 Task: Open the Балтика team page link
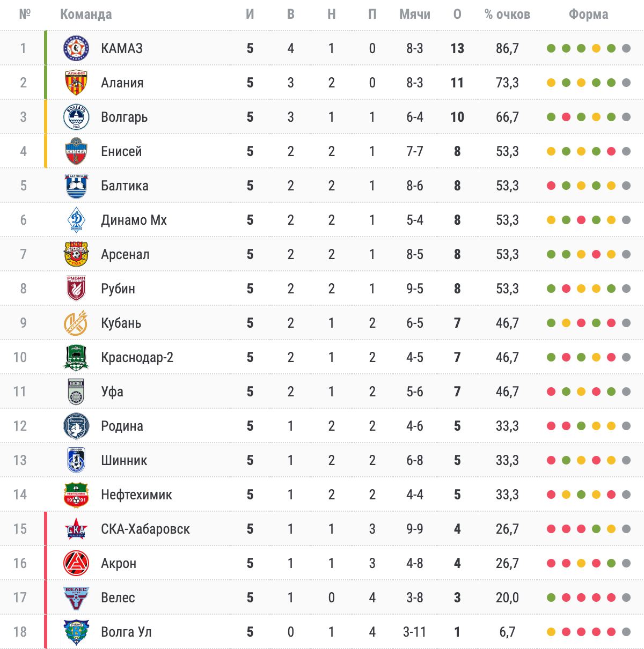[x=125, y=186]
